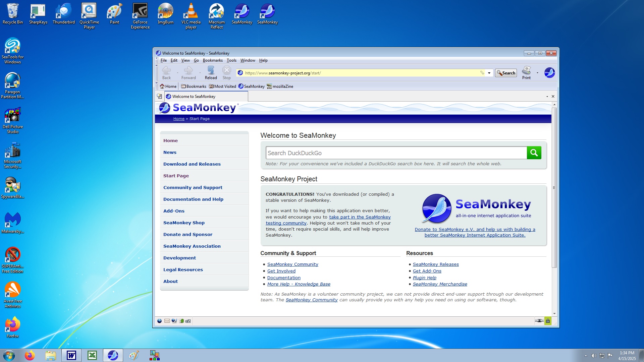644x362 pixels.
Task: Open the Print button dropdown arrow
Action: [x=537, y=73]
